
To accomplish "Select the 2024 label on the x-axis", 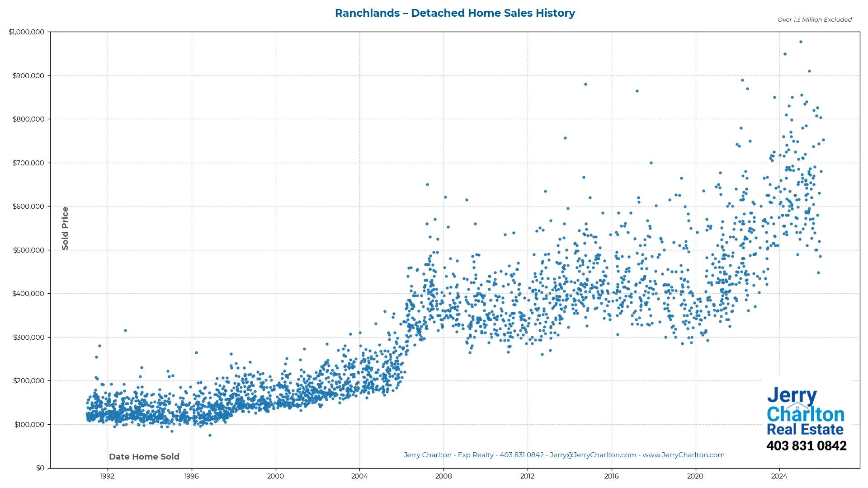I will 779,476.
